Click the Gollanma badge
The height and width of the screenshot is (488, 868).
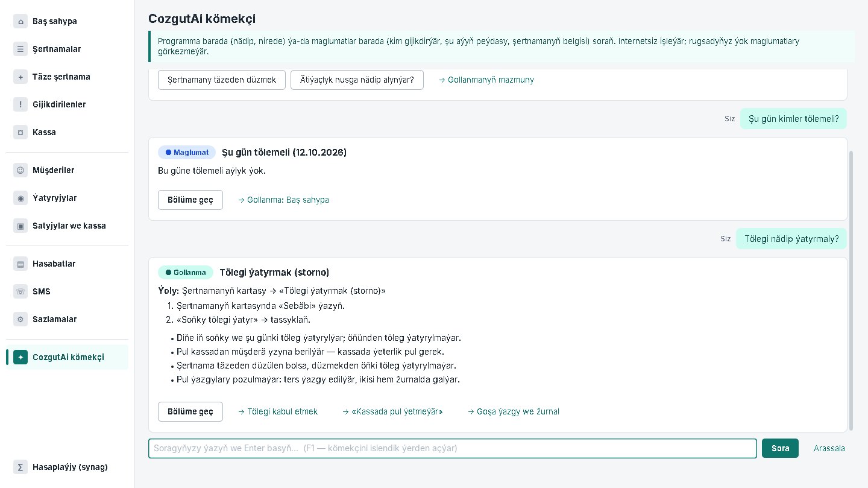point(186,272)
